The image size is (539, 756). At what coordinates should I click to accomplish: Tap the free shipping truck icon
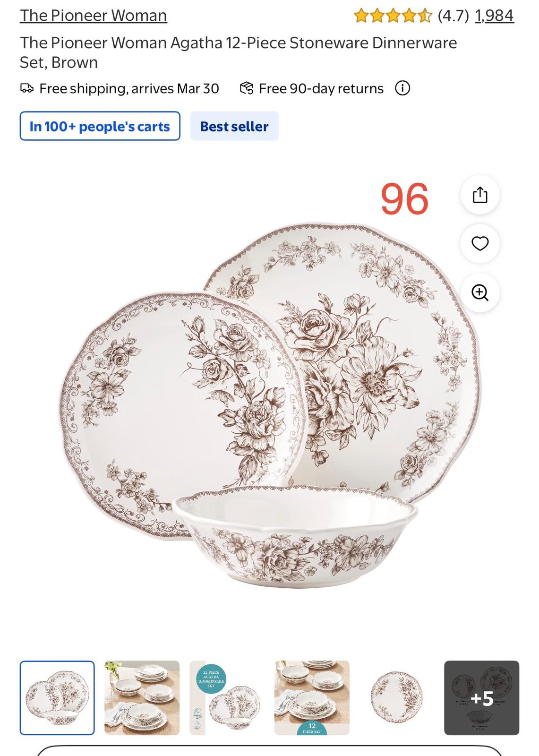[27, 88]
